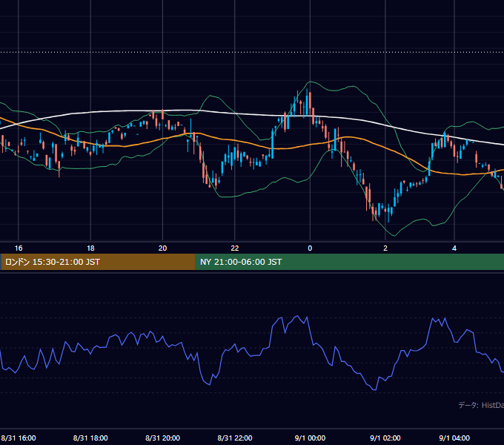The image size is (504, 445).
Task: Click the 8/31 18:00 time label
Action: [x=90, y=438]
